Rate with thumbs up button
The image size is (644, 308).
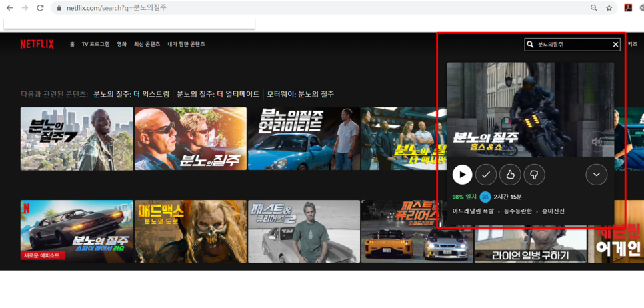tap(510, 175)
